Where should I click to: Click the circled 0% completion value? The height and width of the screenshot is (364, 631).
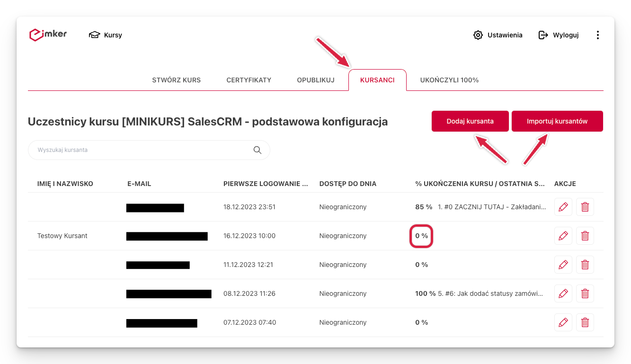click(x=421, y=236)
